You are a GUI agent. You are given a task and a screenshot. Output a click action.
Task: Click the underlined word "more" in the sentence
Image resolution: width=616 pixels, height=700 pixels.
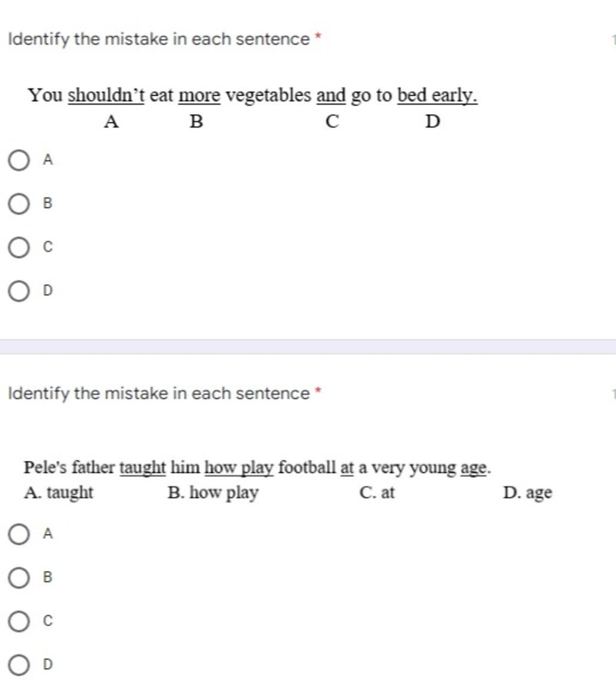point(199,95)
